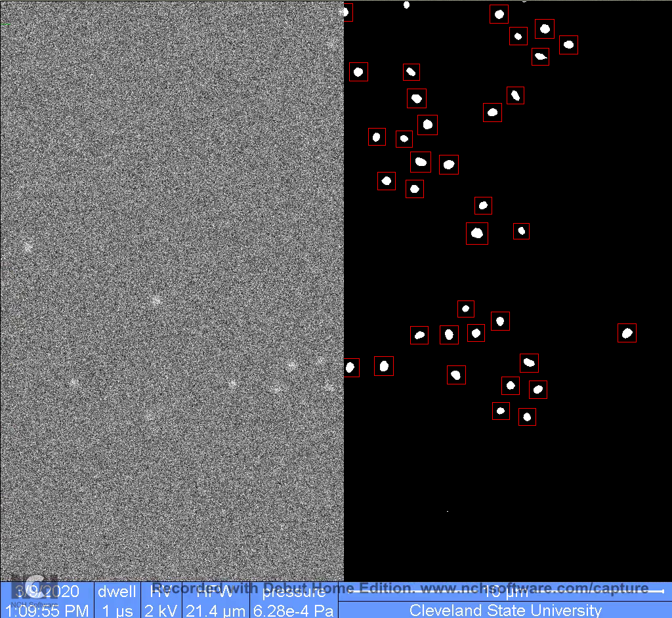Click the 1 µs dwell value

(117, 610)
